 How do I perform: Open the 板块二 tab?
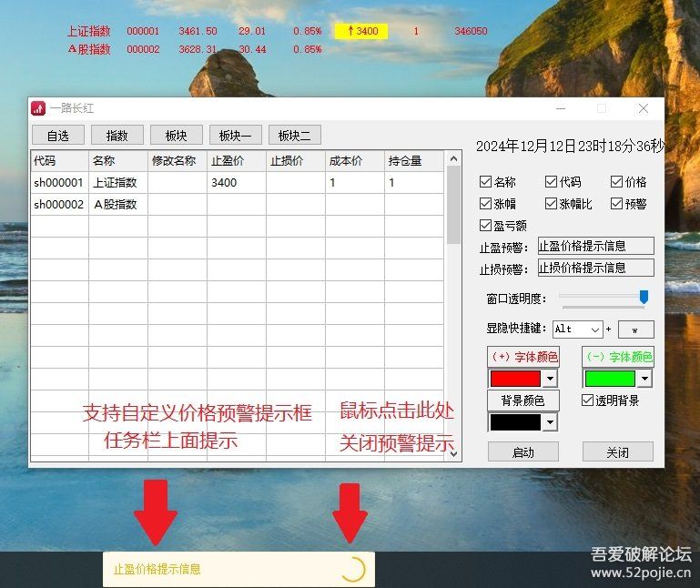point(294,136)
